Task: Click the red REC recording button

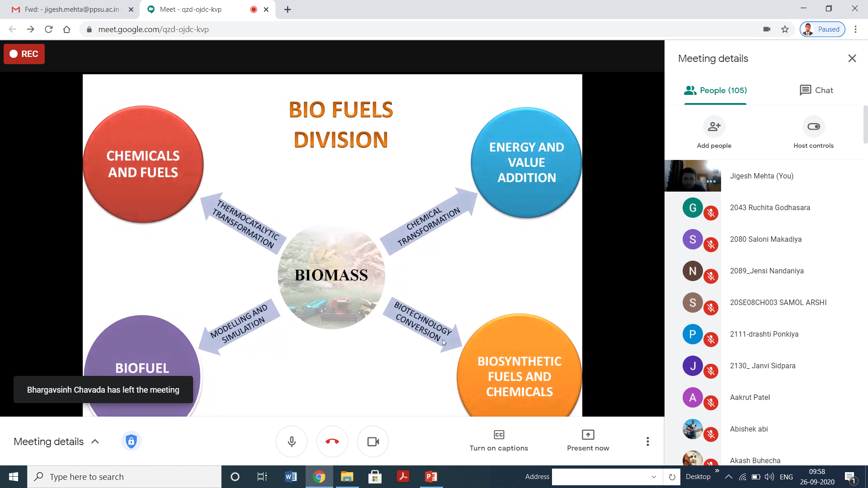Action: [x=24, y=54]
